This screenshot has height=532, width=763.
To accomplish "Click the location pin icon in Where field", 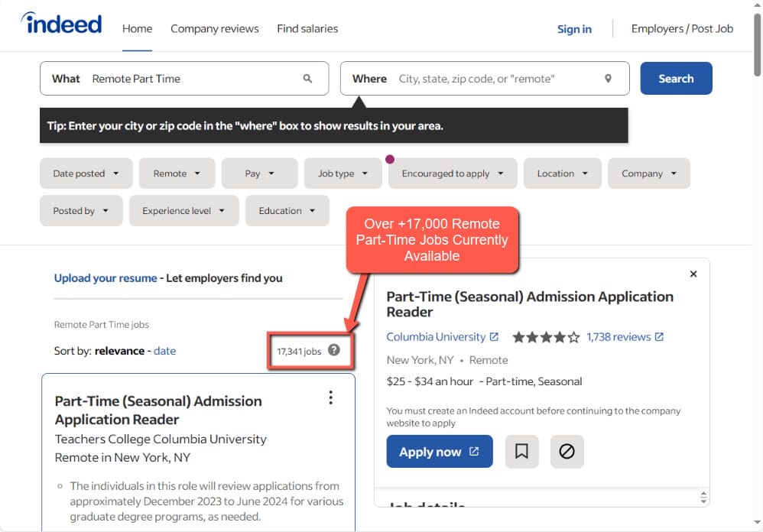I will [608, 79].
